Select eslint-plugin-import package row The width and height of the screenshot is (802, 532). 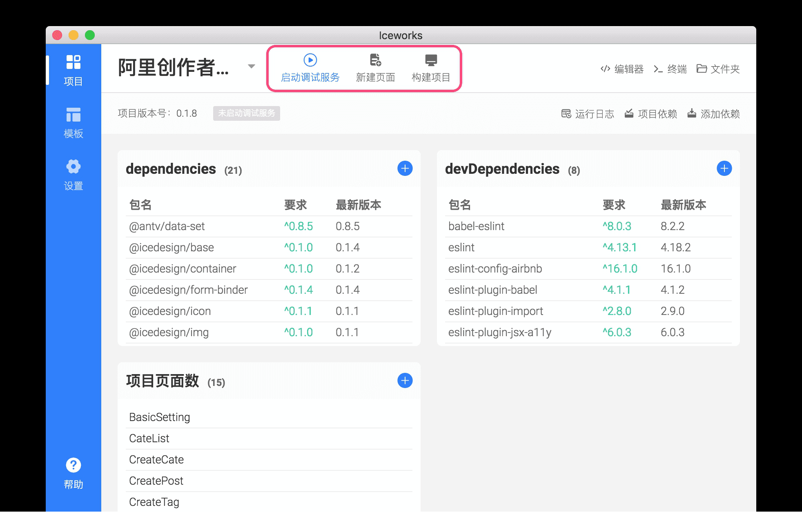[x=588, y=311]
